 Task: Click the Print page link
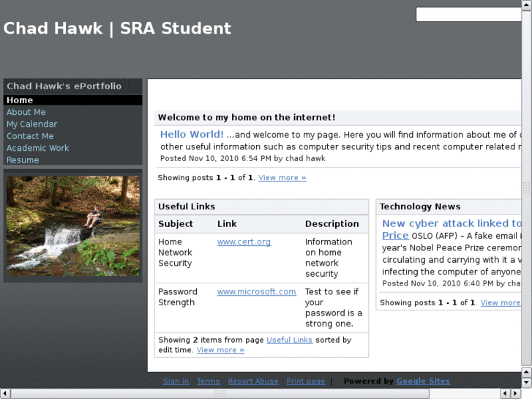click(x=306, y=381)
